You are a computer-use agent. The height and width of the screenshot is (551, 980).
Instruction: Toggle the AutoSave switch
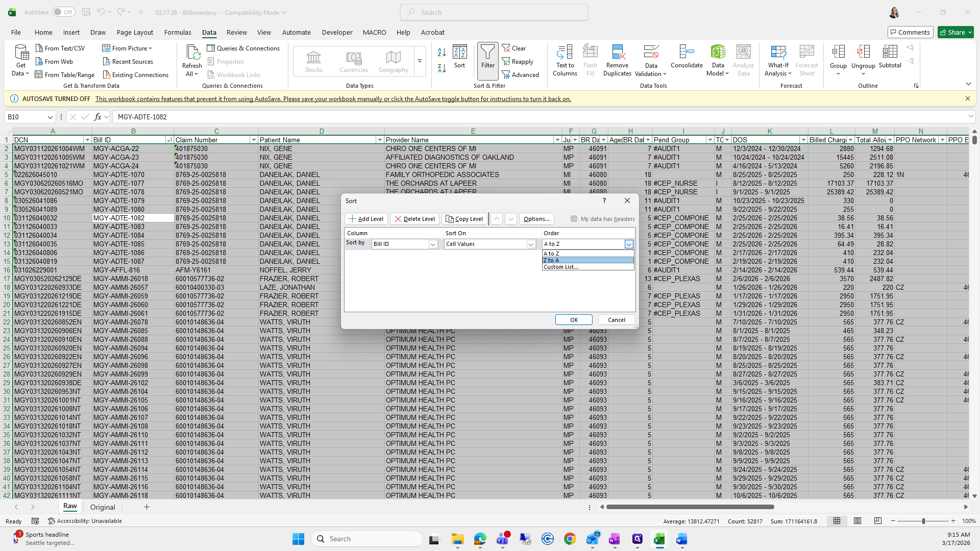(x=63, y=12)
